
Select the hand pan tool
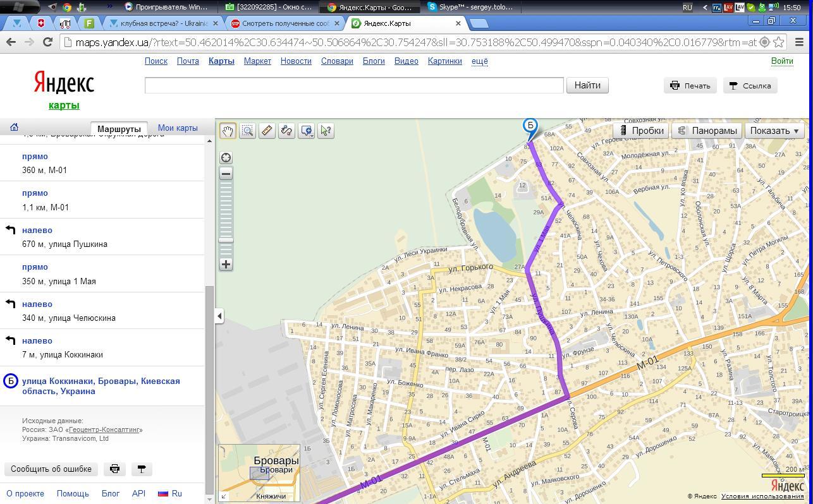point(228,131)
